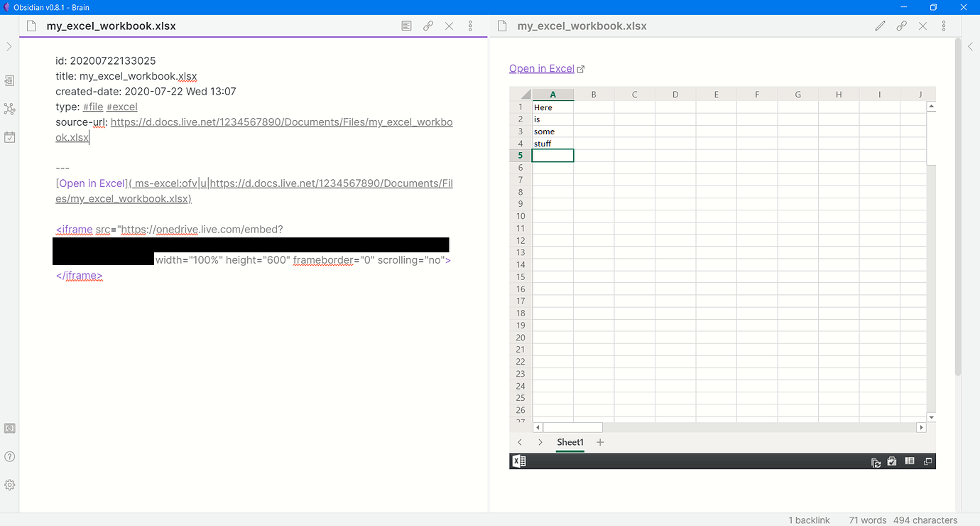Collapse the right sidebar with the chevron arrow
980x526 pixels.
[970, 46]
